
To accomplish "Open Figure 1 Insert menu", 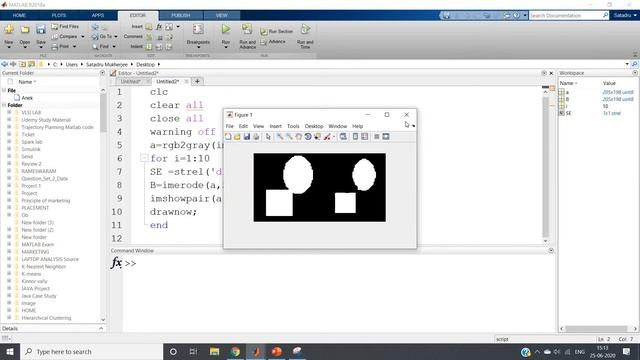I will (276, 126).
